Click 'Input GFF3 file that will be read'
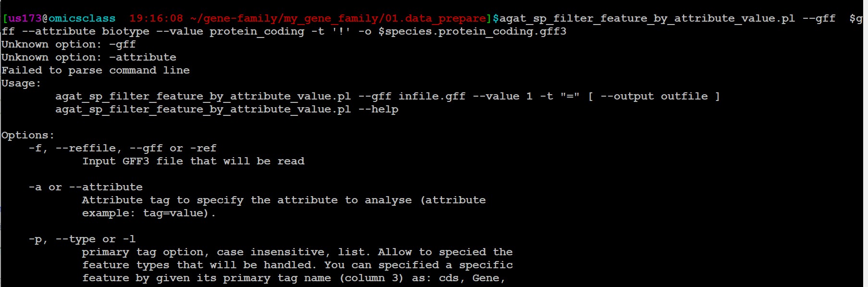The height and width of the screenshot is (287, 868). tap(193, 162)
